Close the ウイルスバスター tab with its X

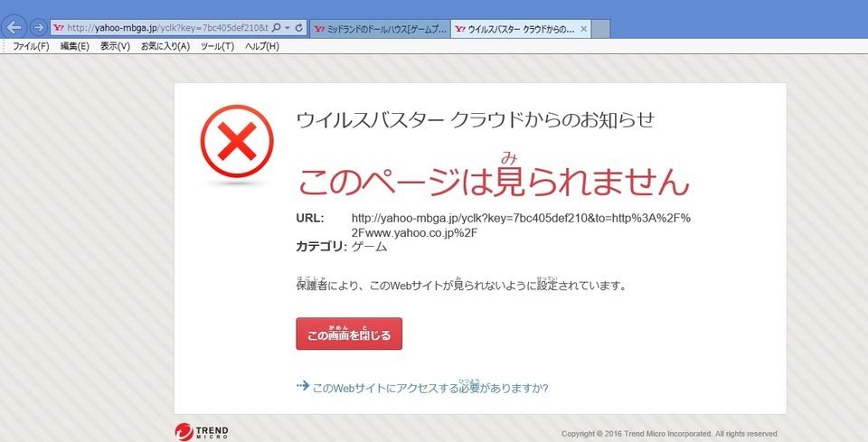583,29
